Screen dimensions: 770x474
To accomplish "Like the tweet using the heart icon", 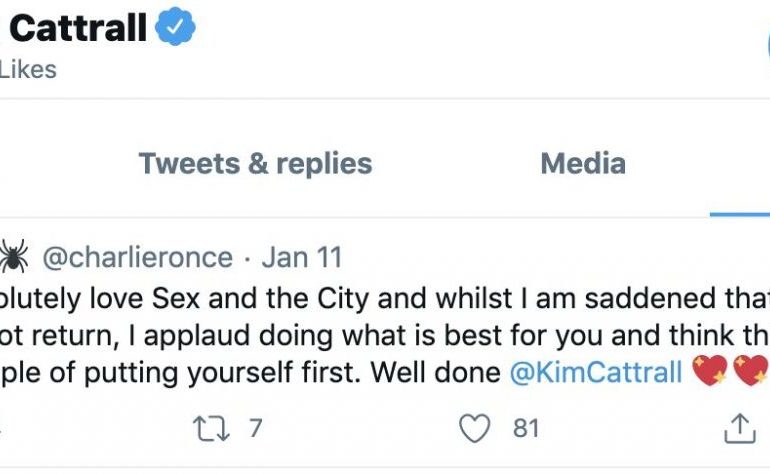I will click(x=474, y=428).
